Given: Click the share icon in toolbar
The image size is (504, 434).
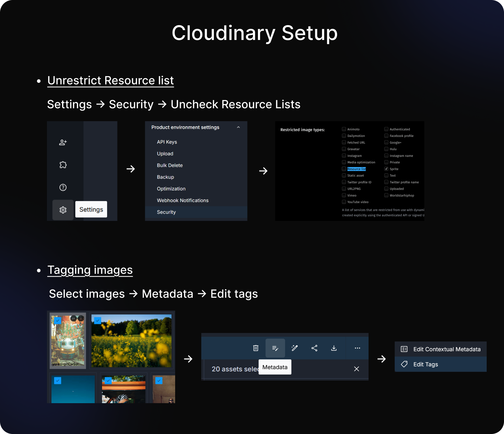Looking at the screenshot, I should pyautogui.click(x=314, y=348).
